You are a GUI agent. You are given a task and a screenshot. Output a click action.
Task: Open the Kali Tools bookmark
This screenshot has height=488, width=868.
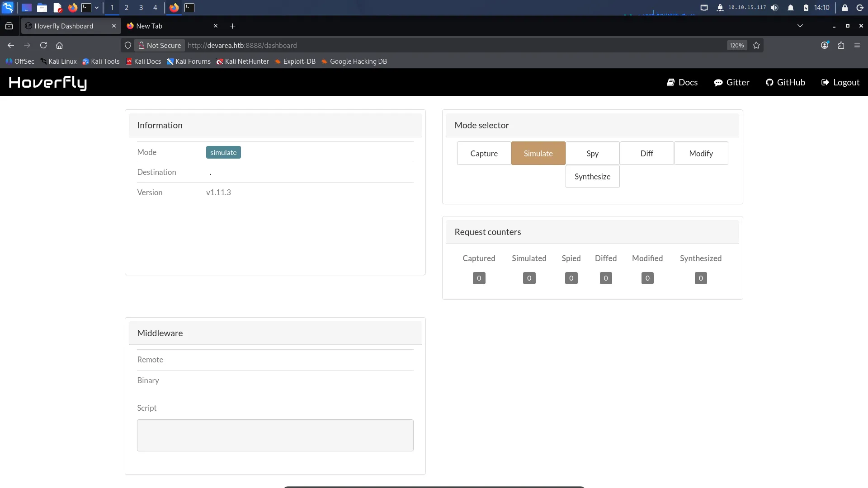(x=101, y=61)
